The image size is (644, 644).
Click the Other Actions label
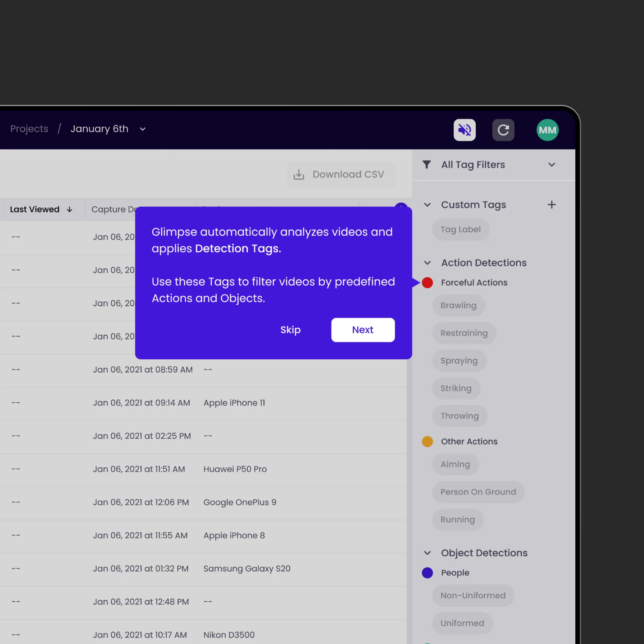(469, 441)
